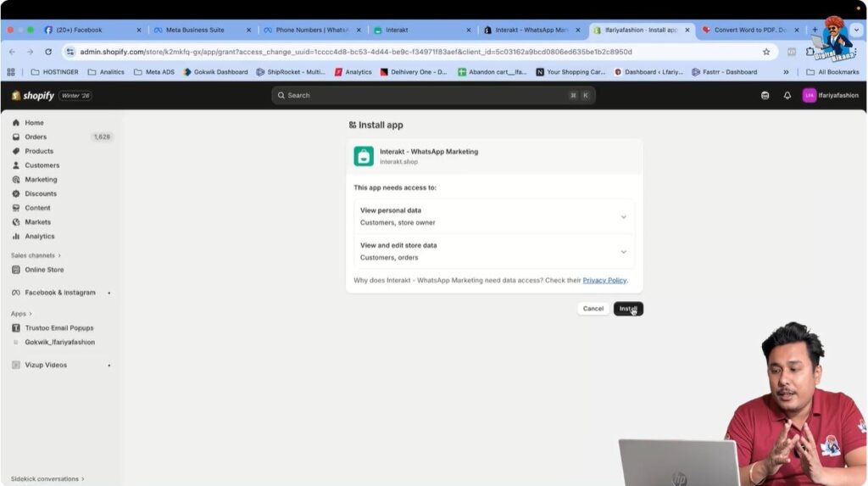The image size is (868, 486).
Task: Click browser back arrow
Action: [x=12, y=52]
